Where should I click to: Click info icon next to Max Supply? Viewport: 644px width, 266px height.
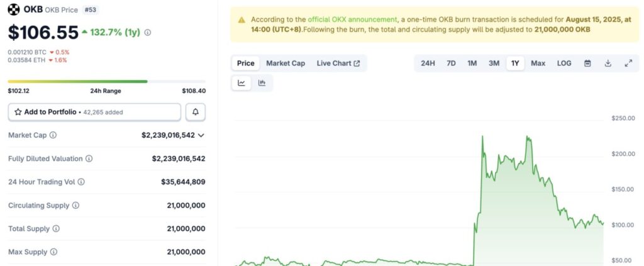(x=53, y=252)
